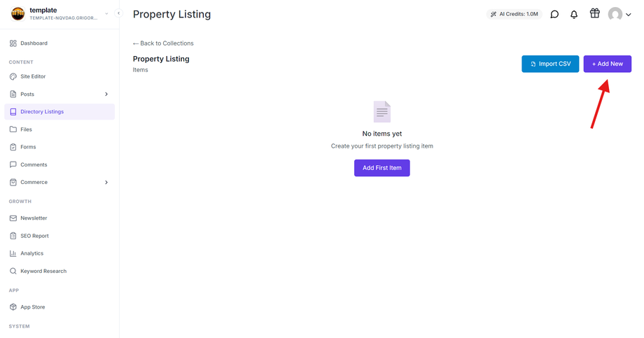Click the Add New button
644x338 pixels.
[607, 64]
